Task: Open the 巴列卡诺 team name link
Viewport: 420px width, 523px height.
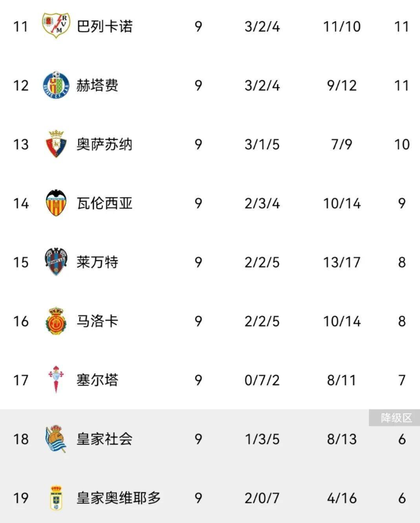Action: (x=105, y=26)
